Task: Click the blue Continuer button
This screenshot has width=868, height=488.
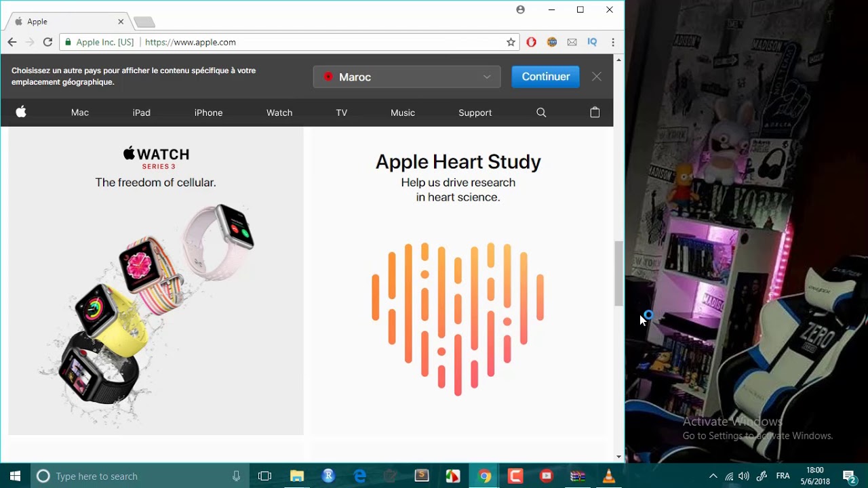Action: (546, 77)
